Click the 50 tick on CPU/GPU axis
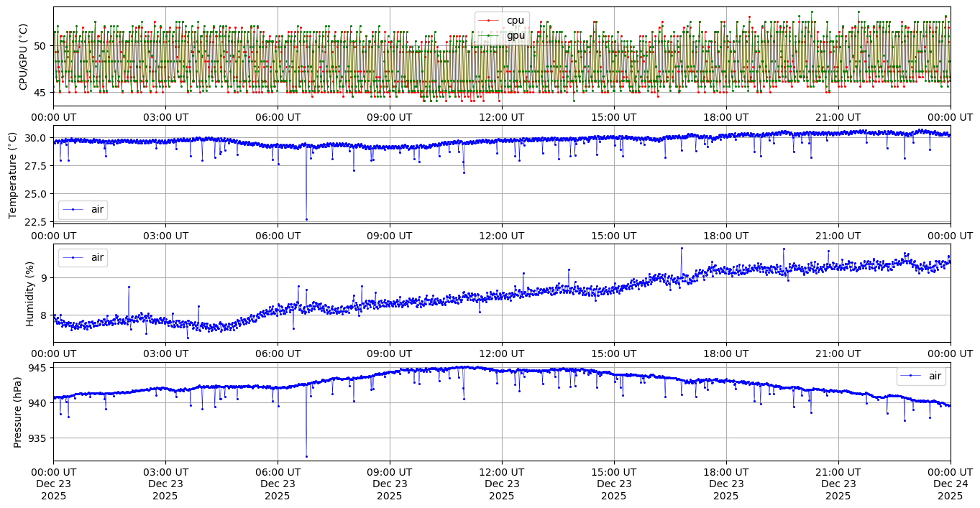Image resolution: width=980 pixels, height=508 pixels. [41, 46]
